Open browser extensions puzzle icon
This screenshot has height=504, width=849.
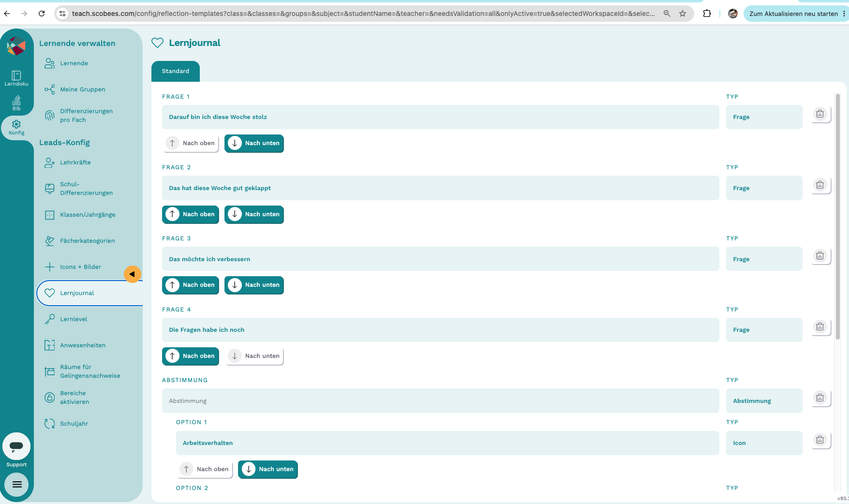(x=707, y=14)
